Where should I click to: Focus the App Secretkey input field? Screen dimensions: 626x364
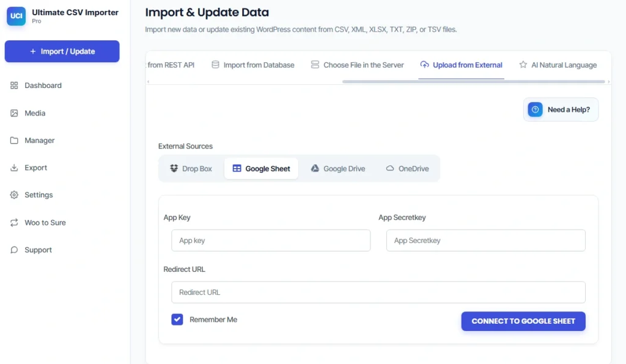pyautogui.click(x=486, y=241)
